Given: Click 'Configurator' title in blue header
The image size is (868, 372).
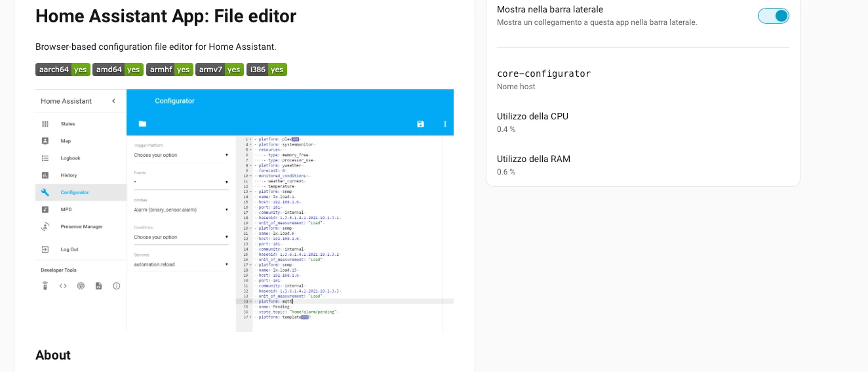Looking at the screenshot, I should pos(174,101).
